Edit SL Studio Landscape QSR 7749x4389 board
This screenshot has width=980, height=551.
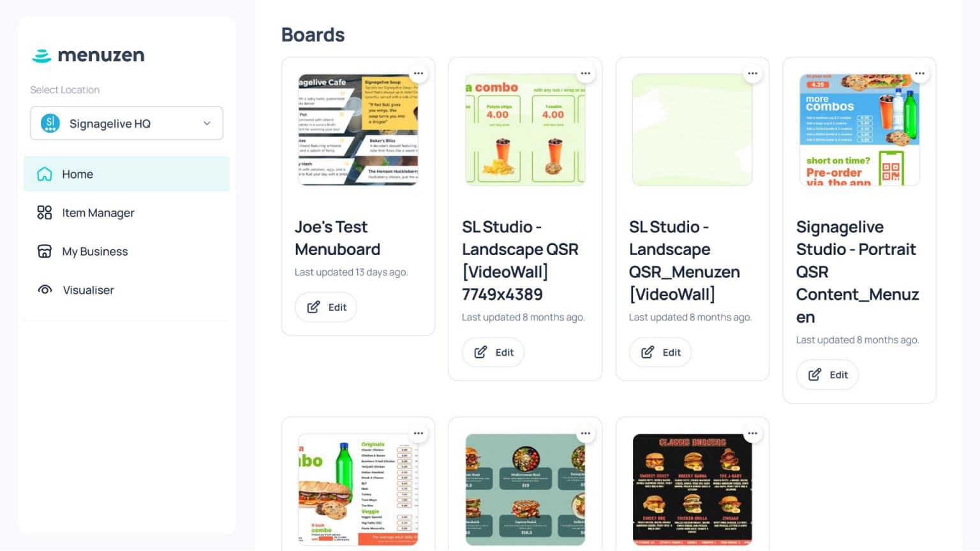493,352
